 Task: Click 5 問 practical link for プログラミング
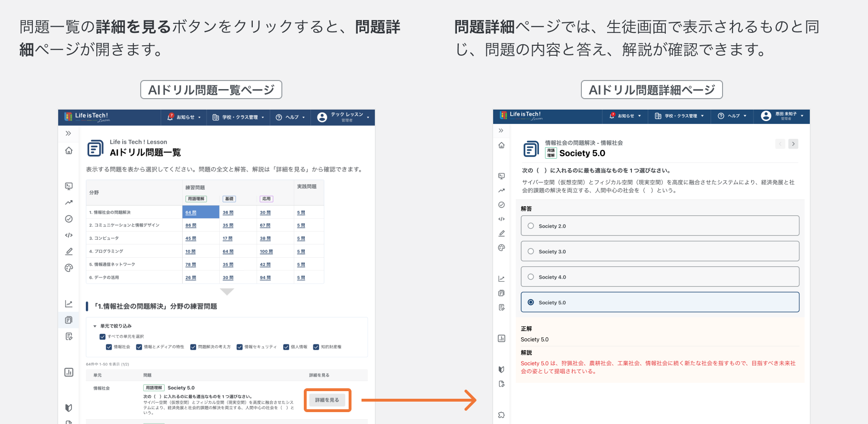pyautogui.click(x=301, y=252)
